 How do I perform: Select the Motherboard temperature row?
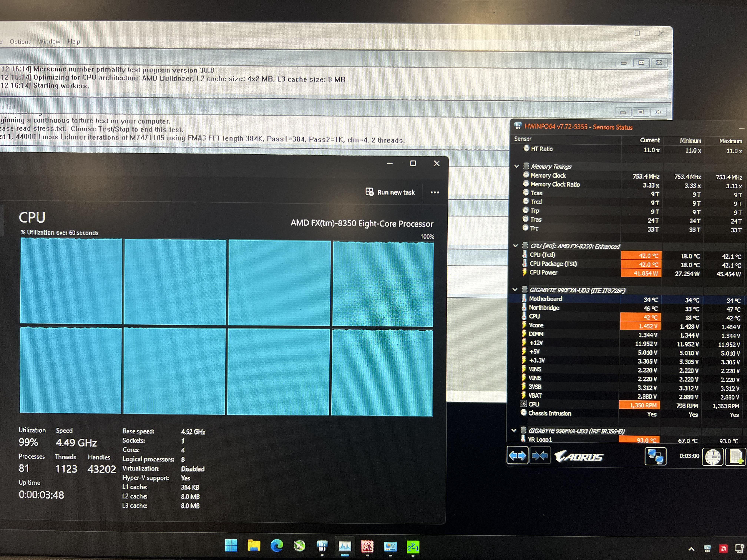628,299
